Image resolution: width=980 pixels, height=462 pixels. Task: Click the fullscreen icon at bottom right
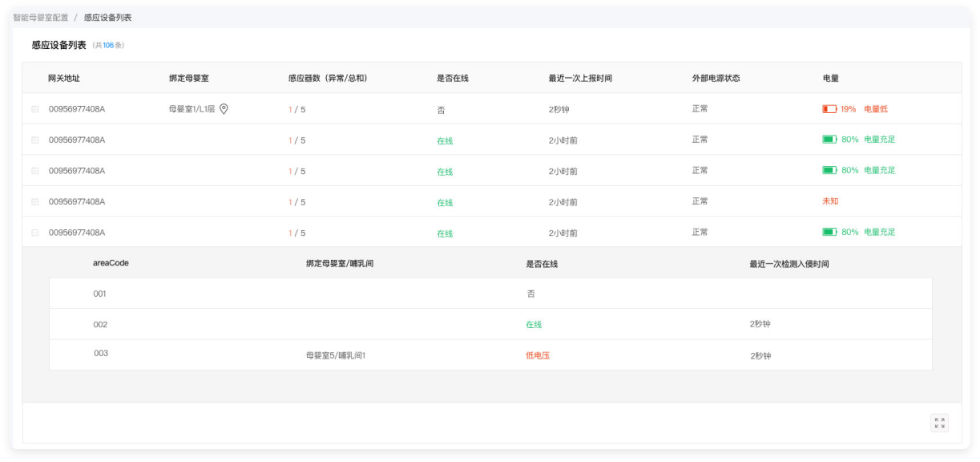[939, 423]
